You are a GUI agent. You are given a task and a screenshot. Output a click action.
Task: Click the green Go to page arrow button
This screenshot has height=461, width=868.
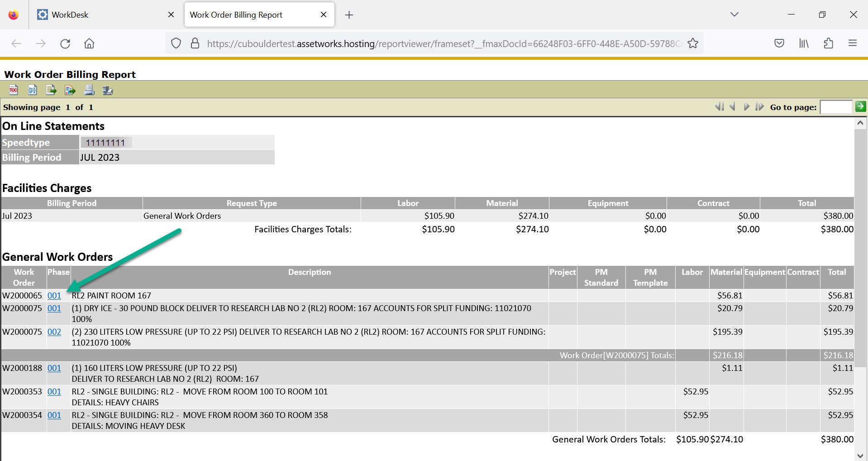tap(860, 107)
